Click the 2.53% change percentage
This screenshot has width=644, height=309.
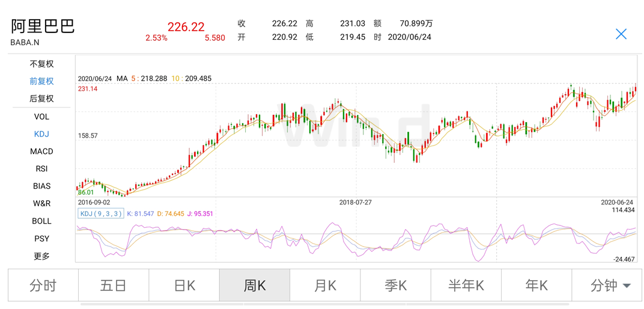click(156, 38)
